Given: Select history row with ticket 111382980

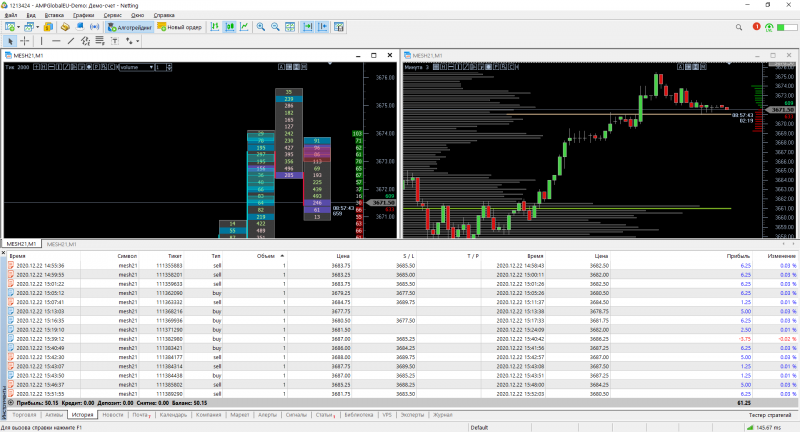Looking at the screenshot, I should pyautogui.click(x=403, y=339).
